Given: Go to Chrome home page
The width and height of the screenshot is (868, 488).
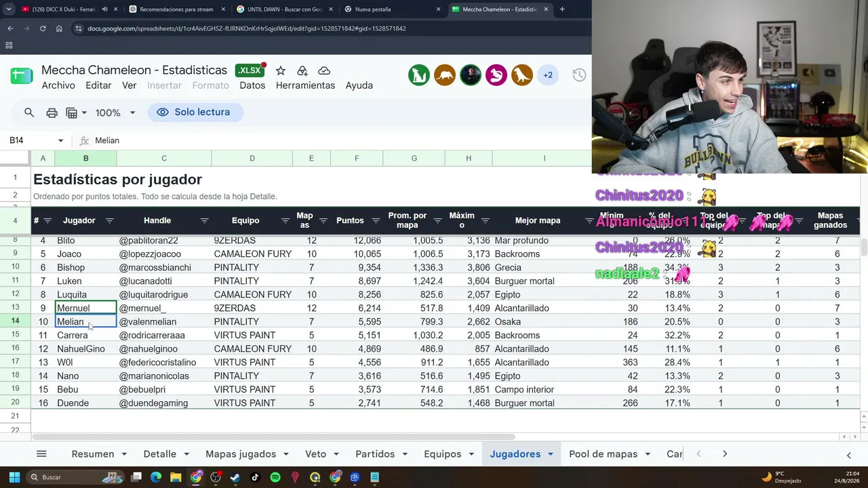Looking at the screenshot, I should [59, 28].
